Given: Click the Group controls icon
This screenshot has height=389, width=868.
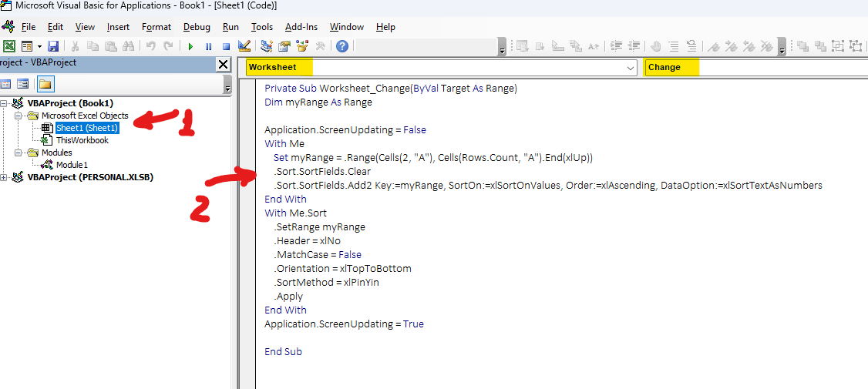Looking at the screenshot, I should click(838, 46).
